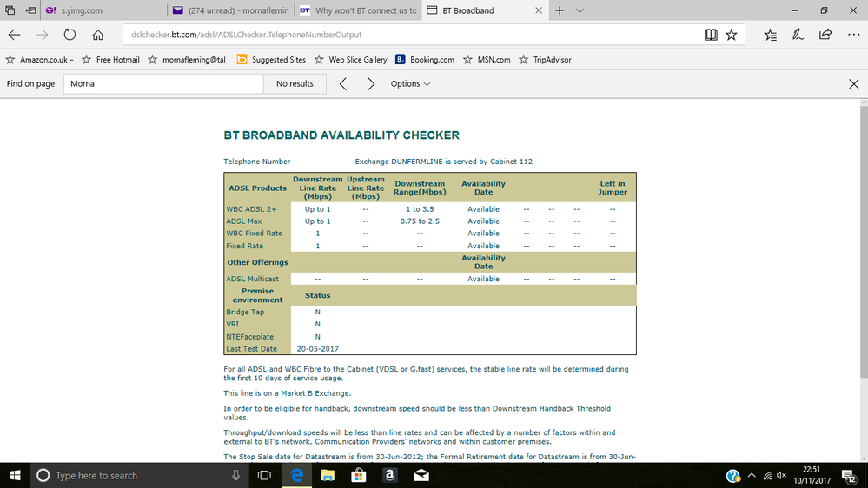Open a new tab with plus button
868x488 pixels.
[x=559, y=10]
